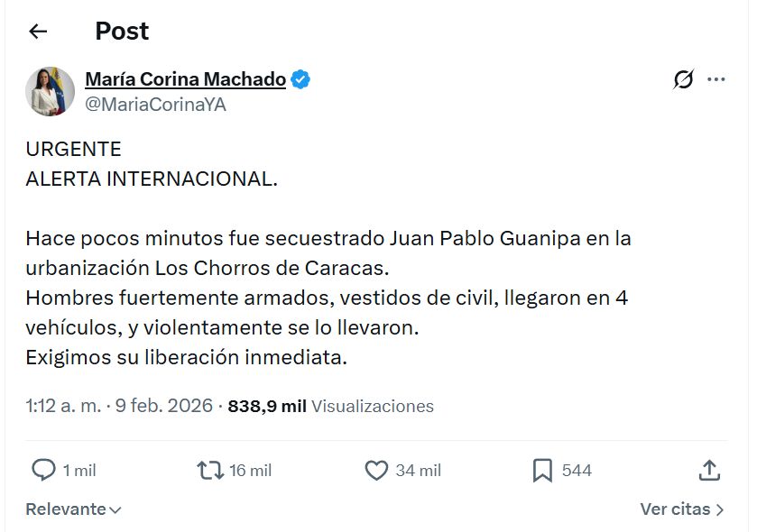Click the blue verified badge next to the name

[300, 78]
